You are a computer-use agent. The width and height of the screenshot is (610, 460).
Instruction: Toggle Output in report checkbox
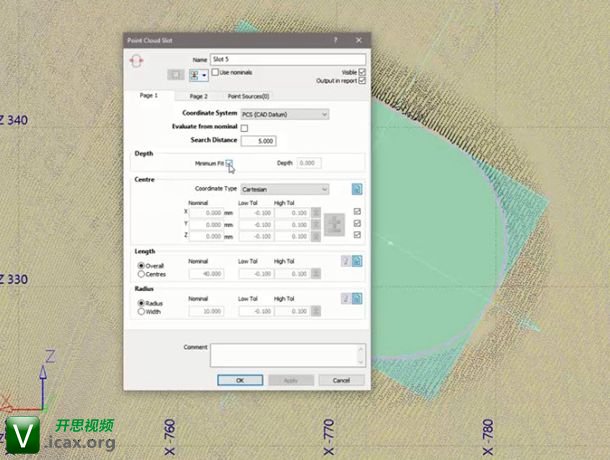pyautogui.click(x=362, y=81)
